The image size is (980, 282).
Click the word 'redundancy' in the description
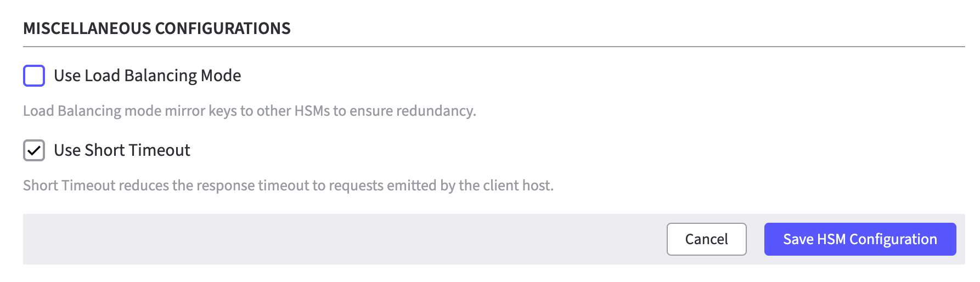(435, 111)
